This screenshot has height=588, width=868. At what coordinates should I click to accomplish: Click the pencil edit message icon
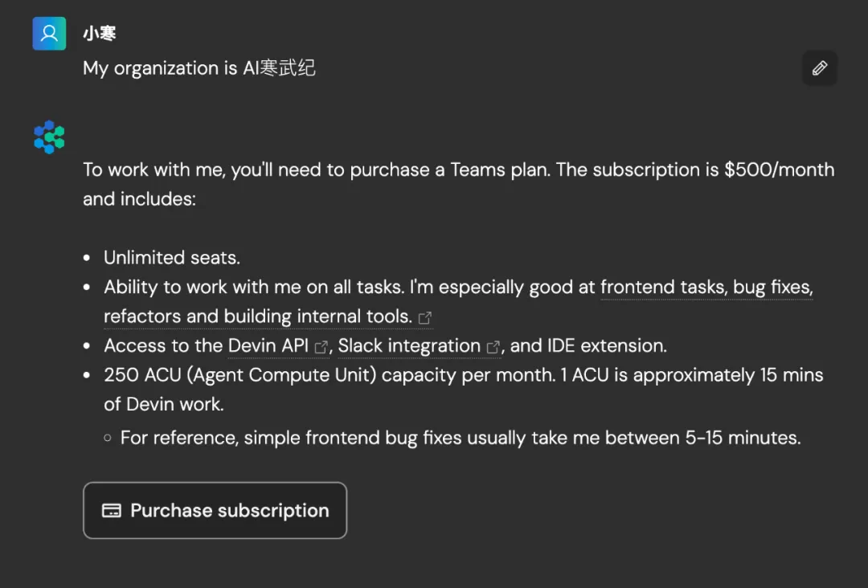[x=819, y=68]
